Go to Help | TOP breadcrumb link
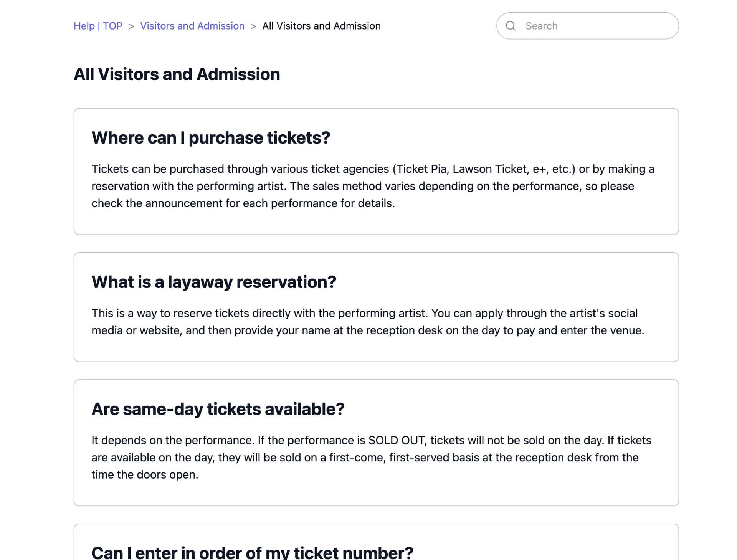Screen dimensions: 737x560 coord(98,26)
